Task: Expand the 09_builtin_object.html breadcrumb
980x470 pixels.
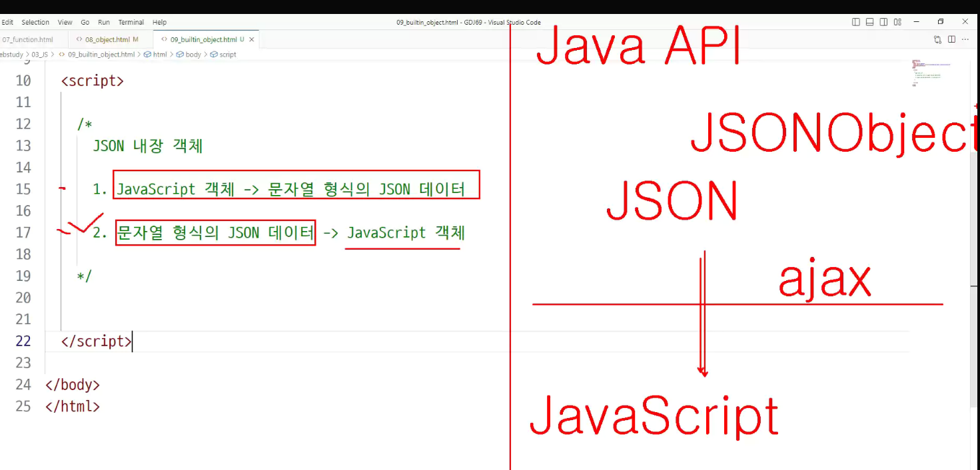Action: tap(101, 55)
